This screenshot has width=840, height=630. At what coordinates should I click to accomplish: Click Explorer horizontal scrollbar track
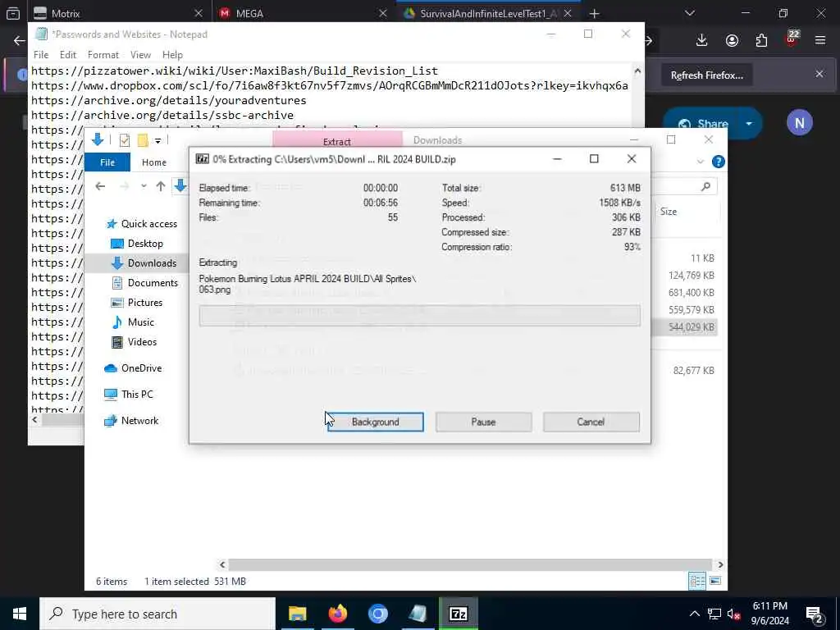tap(470, 564)
